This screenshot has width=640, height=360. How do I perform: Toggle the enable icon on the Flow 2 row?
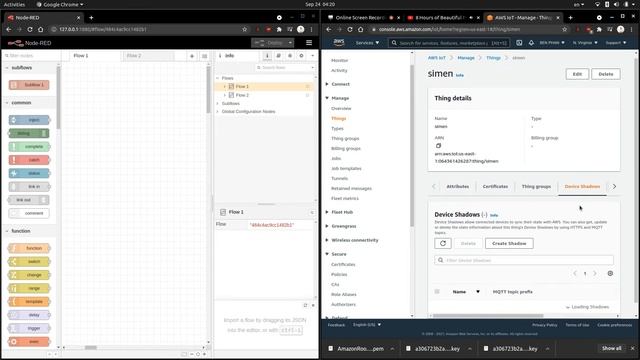308,95
